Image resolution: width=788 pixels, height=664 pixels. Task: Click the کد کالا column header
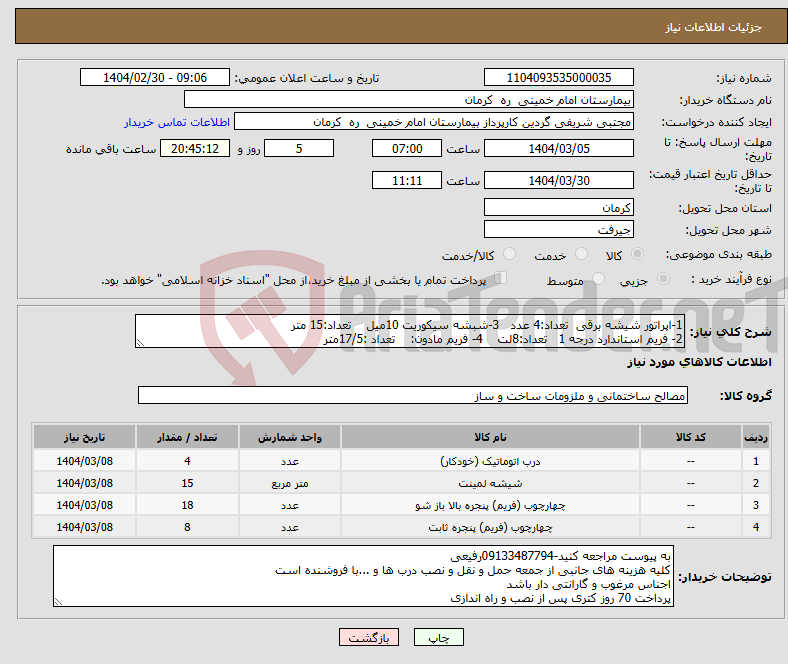[691, 437]
